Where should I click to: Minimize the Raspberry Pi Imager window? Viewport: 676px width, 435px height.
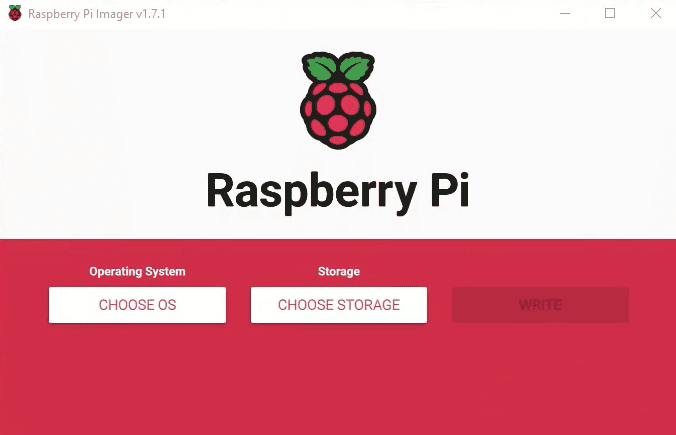565,13
